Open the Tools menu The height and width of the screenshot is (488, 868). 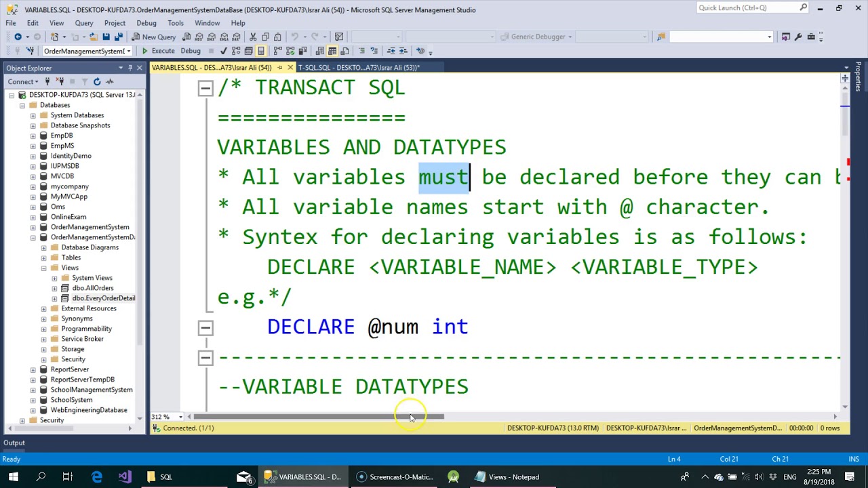click(176, 23)
